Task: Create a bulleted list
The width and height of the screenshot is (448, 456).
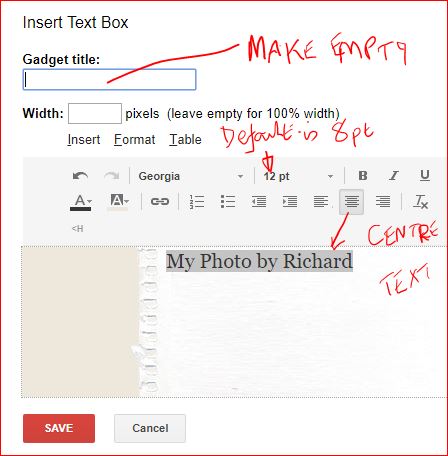Action: [228, 201]
